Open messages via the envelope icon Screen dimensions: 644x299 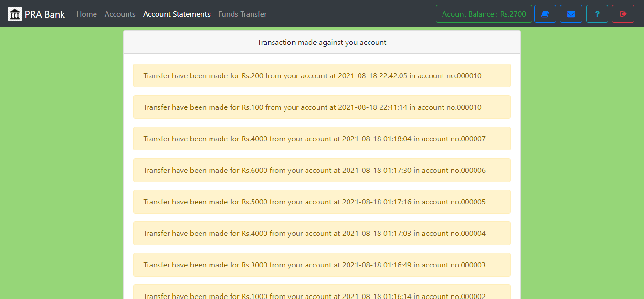[571, 14]
